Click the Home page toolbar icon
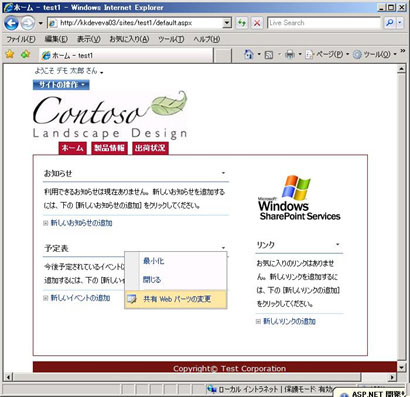 pyautogui.click(x=249, y=54)
